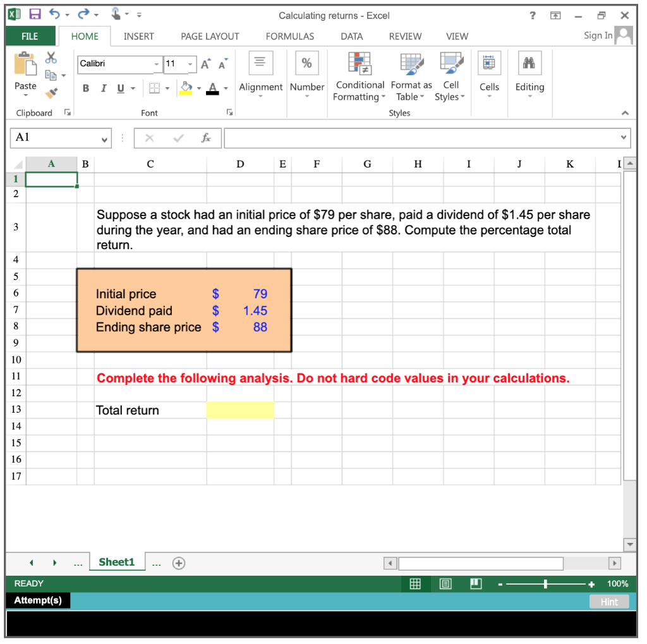This screenshot has width=647, height=644.
Task: Apply Italic formatting
Action: (103, 88)
